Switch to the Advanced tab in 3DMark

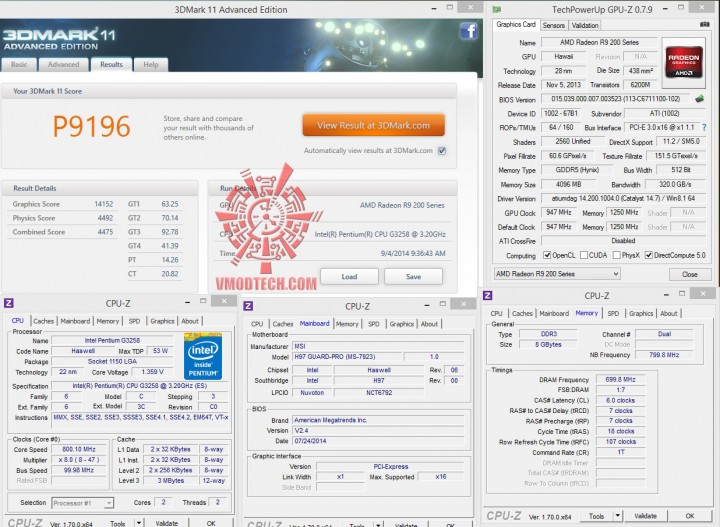(63, 64)
